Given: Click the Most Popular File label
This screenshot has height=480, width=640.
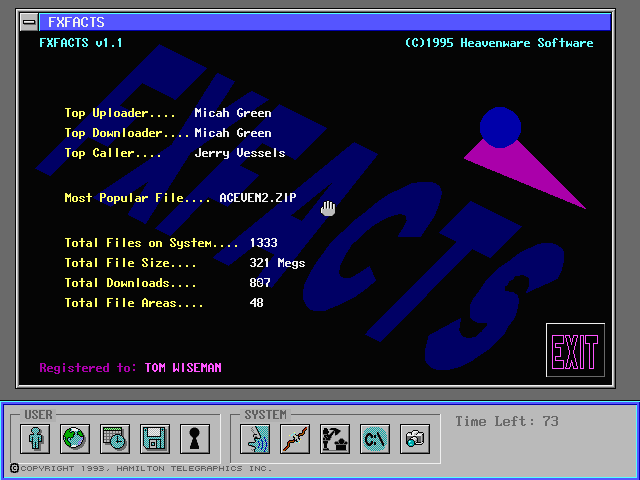Looking at the screenshot, I should click(x=138, y=198).
